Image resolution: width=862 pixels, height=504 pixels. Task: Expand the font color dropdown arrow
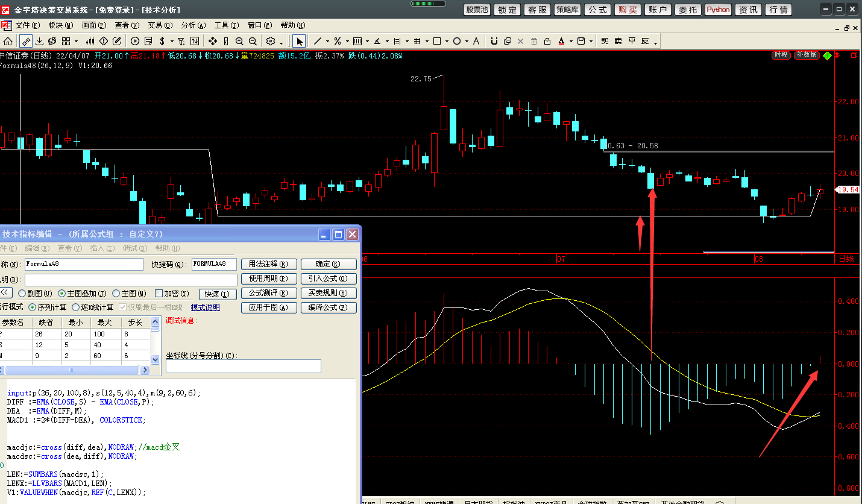click(571, 42)
